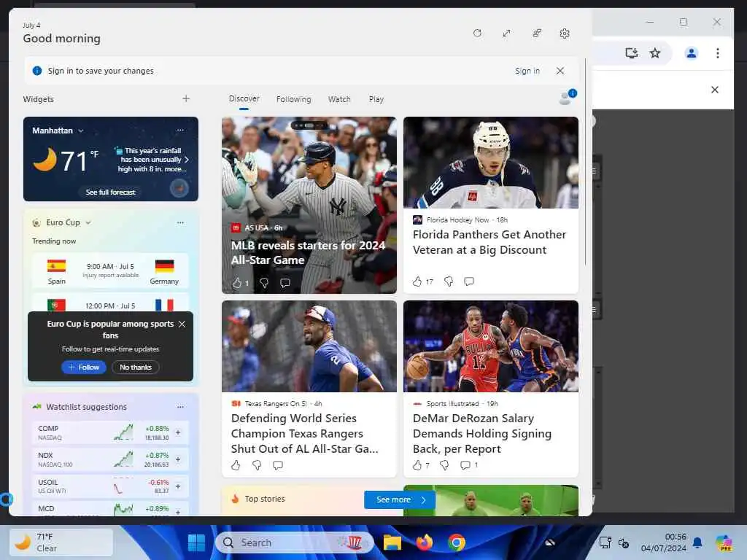
Task: Add NDX to watchlist
Action: (x=178, y=459)
